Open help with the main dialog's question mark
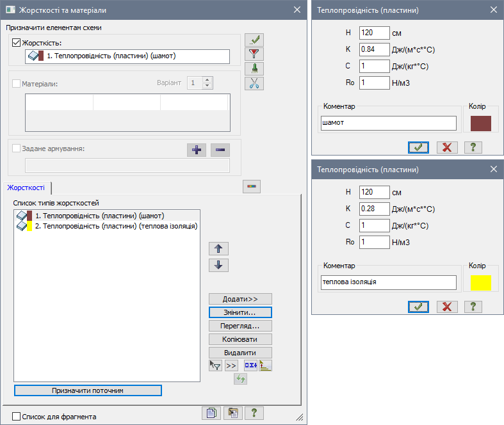The height and width of the screenshot is (425, 504). (x=254, y=413)
